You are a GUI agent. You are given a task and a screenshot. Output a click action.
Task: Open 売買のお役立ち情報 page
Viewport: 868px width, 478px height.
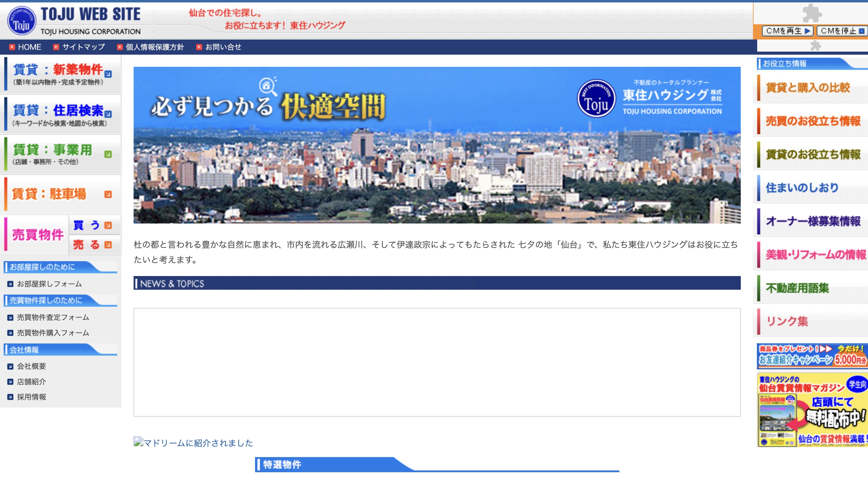point(810,121)
